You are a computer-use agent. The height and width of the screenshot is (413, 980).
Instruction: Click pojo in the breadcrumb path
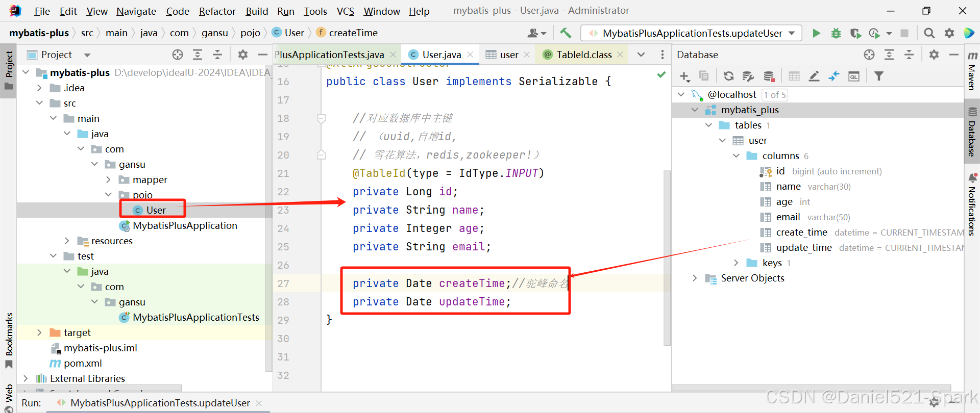pyautogui.click(x=250, y=33)
